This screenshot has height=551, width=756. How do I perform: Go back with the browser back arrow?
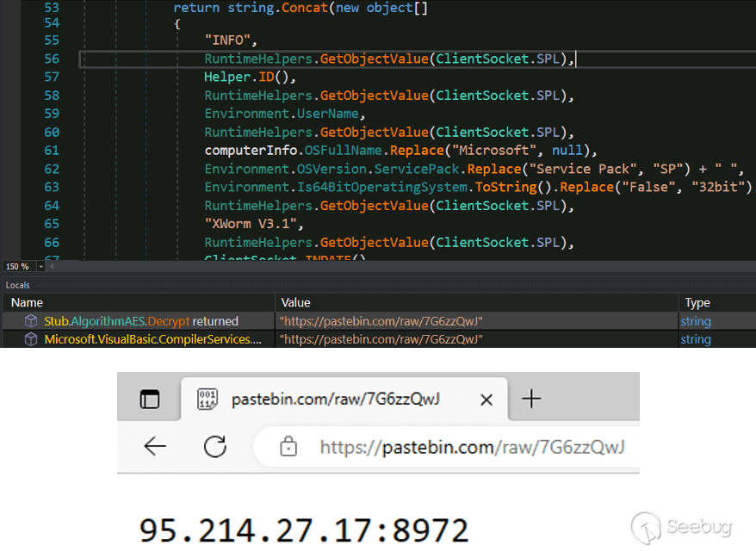[155, 446]
